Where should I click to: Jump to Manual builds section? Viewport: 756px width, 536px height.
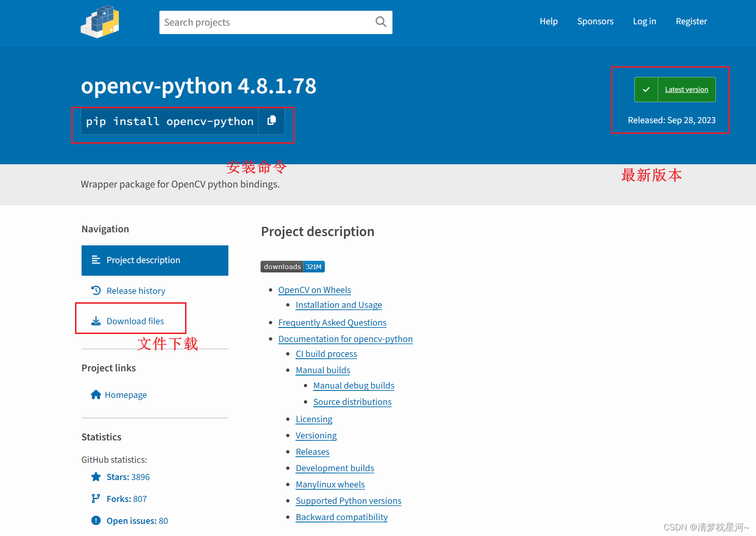323,370
